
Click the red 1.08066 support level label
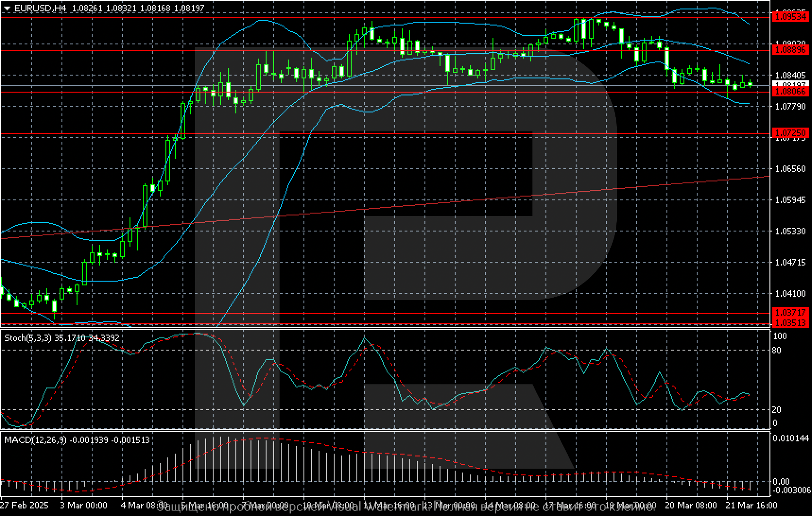click(790, 91)
